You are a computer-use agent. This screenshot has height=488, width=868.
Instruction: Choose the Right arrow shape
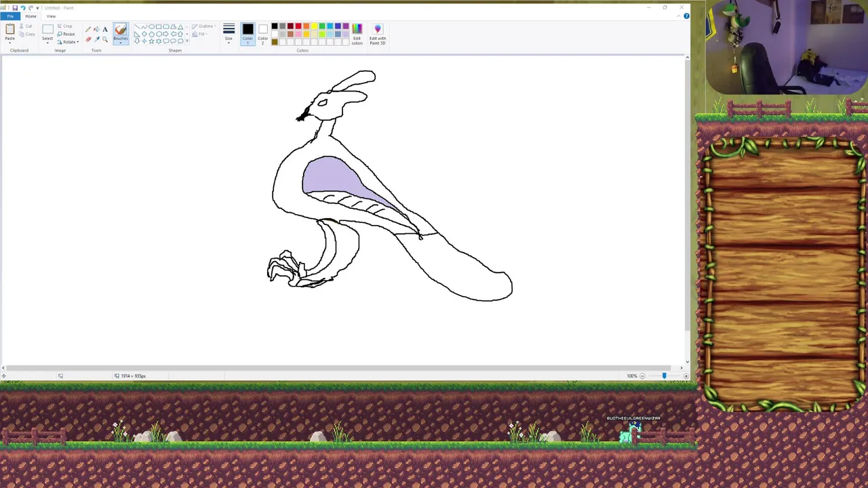pyautogui.click(x=165, y=34)
